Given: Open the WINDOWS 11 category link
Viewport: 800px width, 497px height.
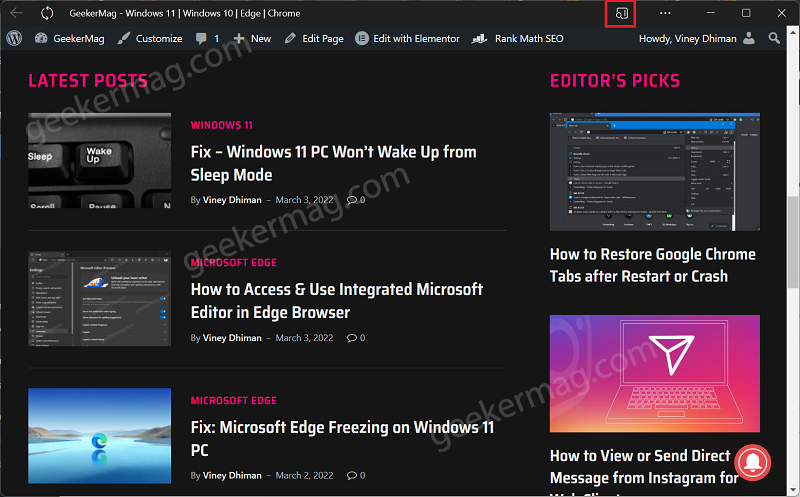Looking at the screenshot, I should coord(221,125).
